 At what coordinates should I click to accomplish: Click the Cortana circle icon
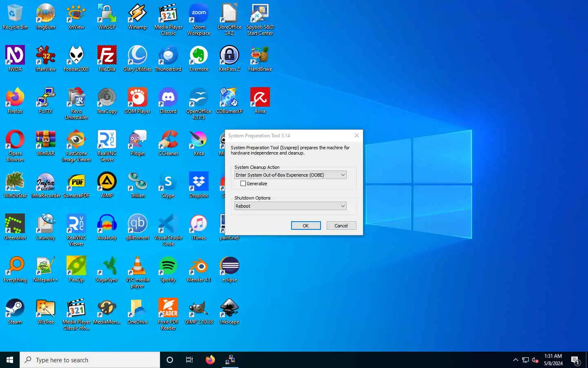(x=170, y=360)
